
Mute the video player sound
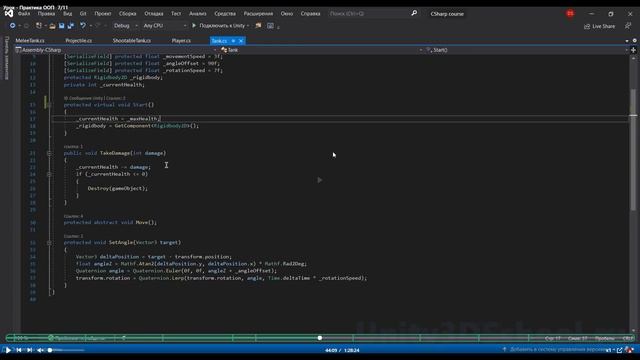coord(40,350)
